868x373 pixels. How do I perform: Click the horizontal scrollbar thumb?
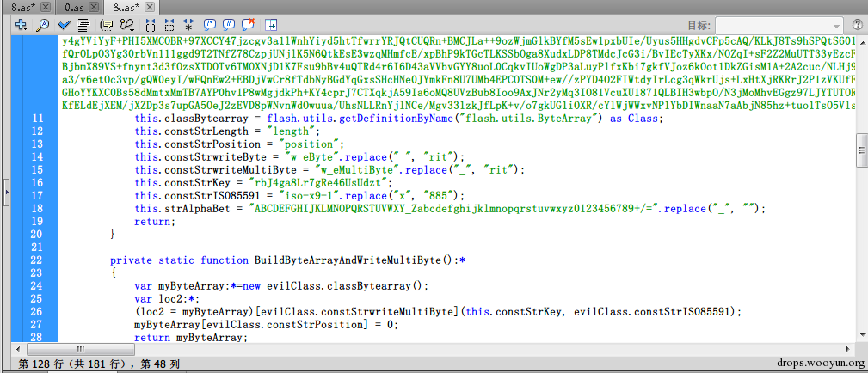[x=80, y=349]
